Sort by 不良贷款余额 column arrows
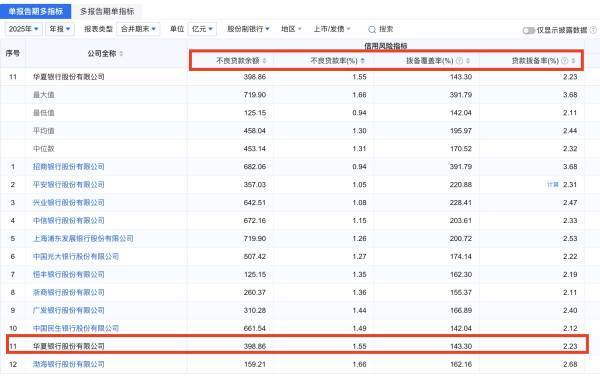Image resolution: width=600 pixels, height=382 pixels. pos(264,61)
